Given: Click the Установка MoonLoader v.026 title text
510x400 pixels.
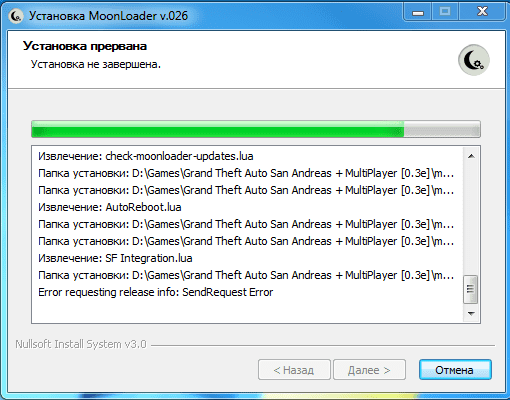Looking at the screenshot, I should (x=108, y=16).
